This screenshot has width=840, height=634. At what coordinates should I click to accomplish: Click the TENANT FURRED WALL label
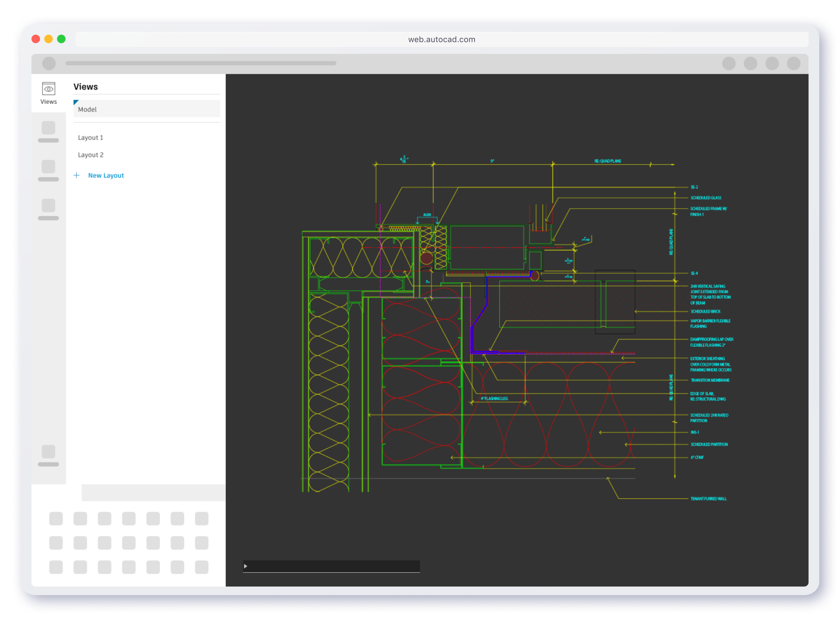(709, 499)
